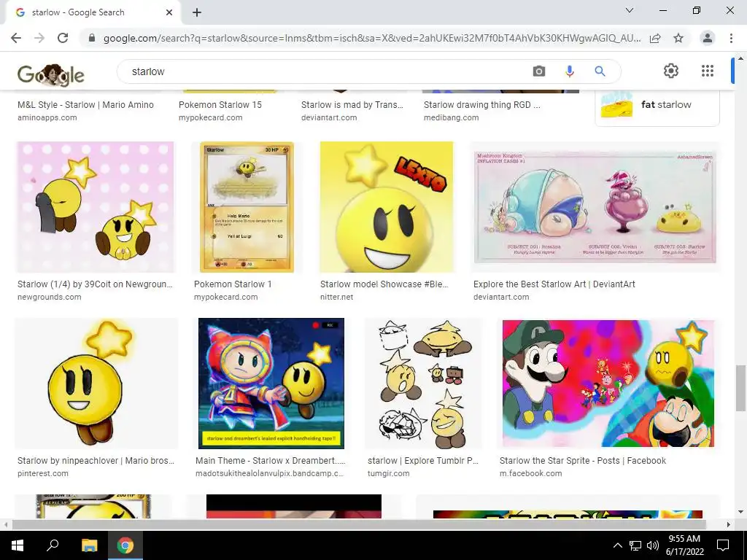Open the Pokemon Starlow 1 card thumbnail
This screenshot has width=747, height=560.
[247, 207]
